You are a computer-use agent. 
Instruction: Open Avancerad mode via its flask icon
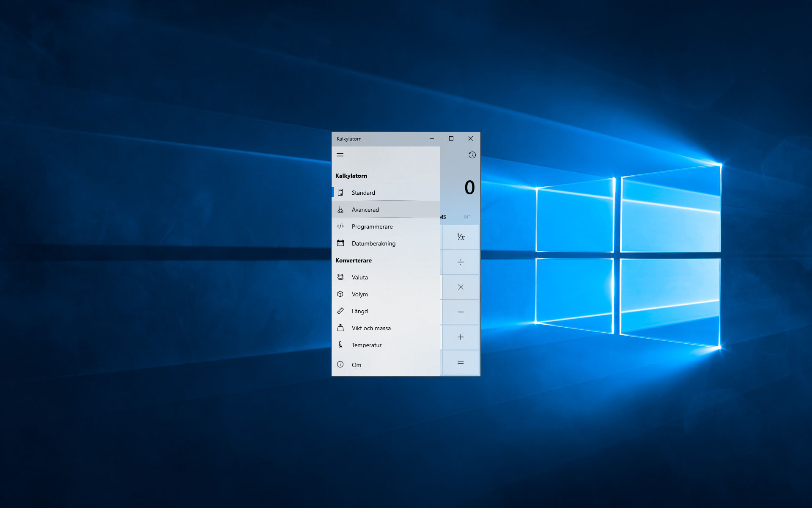[x=341, y=209]
